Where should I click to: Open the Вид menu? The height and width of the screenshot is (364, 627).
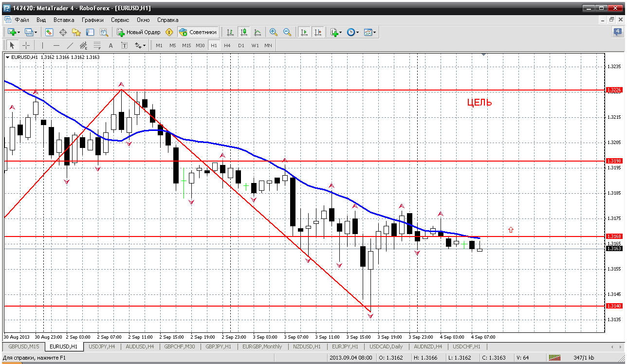41,20
